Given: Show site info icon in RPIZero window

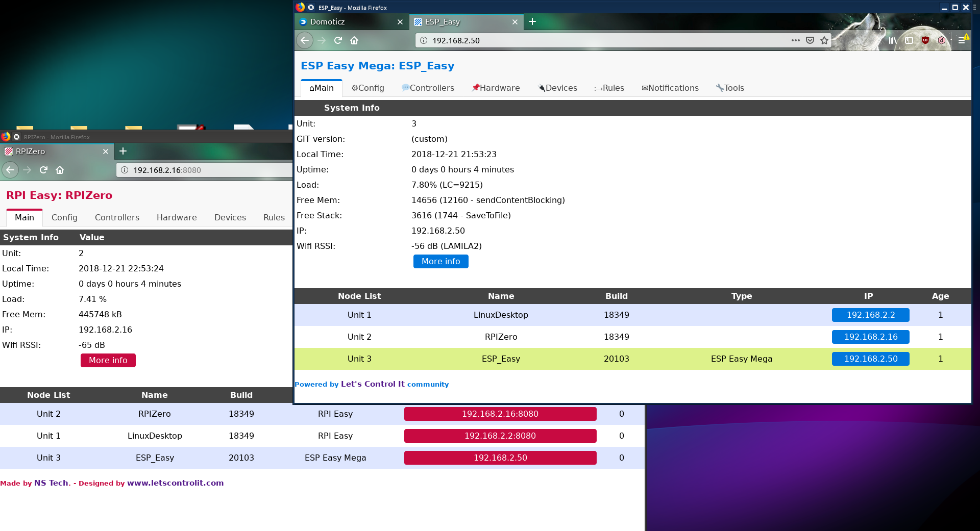Looking at the screenshot, I should (x=125, y=170).
